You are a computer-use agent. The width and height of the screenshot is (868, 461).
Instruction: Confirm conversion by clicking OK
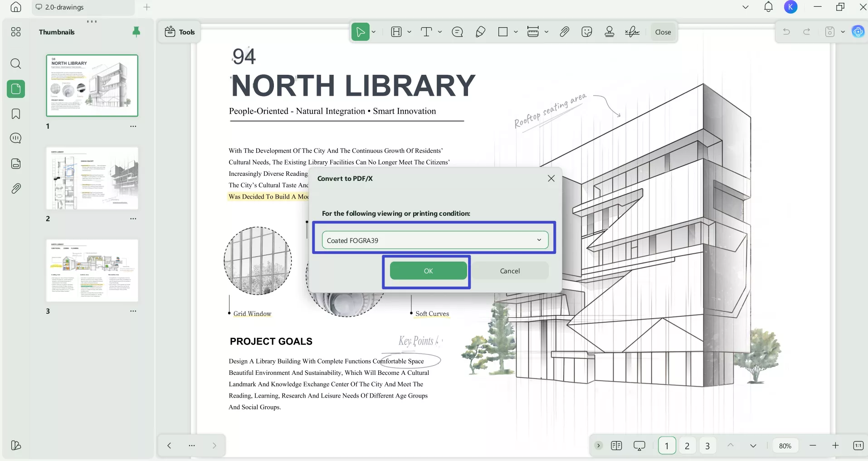428,271
